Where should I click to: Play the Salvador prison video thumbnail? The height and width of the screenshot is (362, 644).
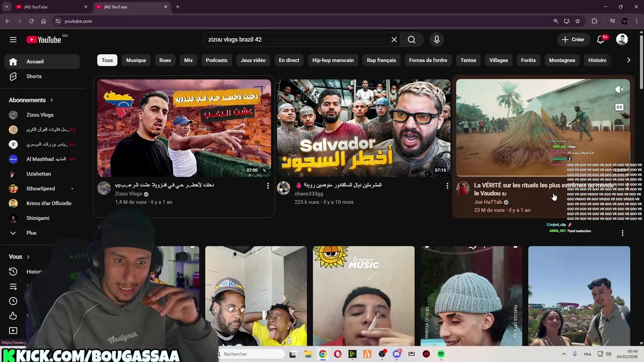coord(363,128)
